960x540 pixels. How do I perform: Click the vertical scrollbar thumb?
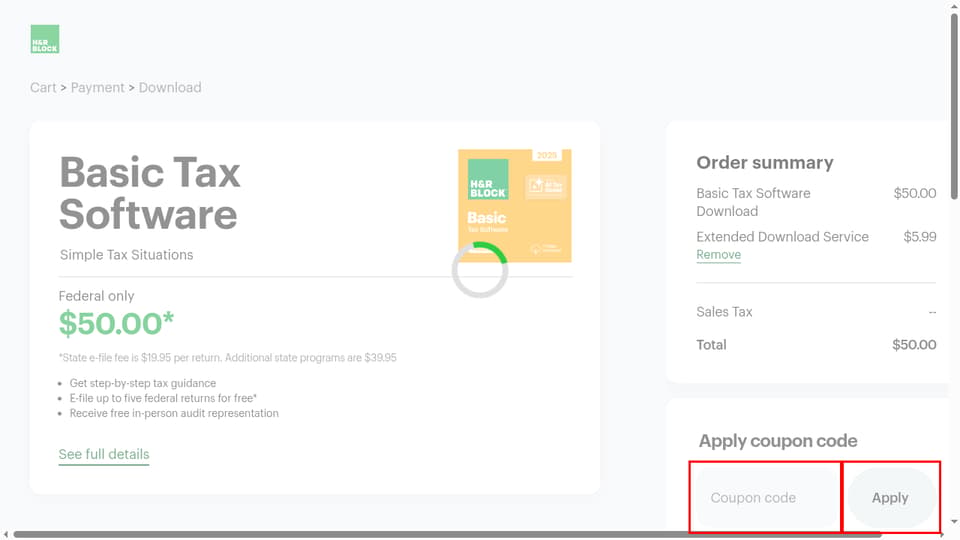(954, 107)
